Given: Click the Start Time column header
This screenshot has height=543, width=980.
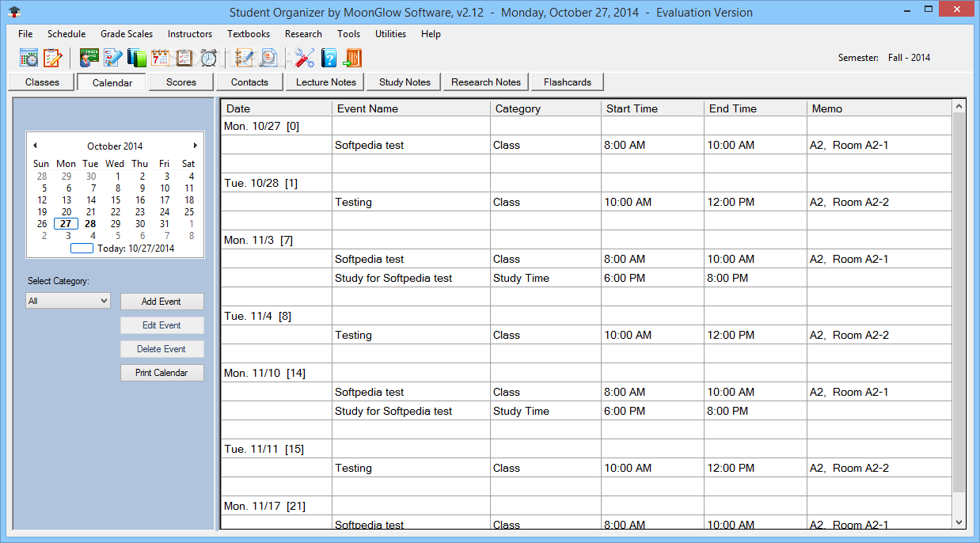Looking at the screenshot, I should tap(652, 108).
